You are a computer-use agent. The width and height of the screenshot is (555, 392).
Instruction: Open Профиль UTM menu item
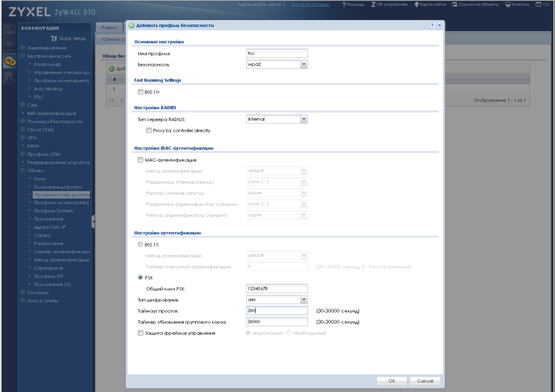tap(43, 154)
